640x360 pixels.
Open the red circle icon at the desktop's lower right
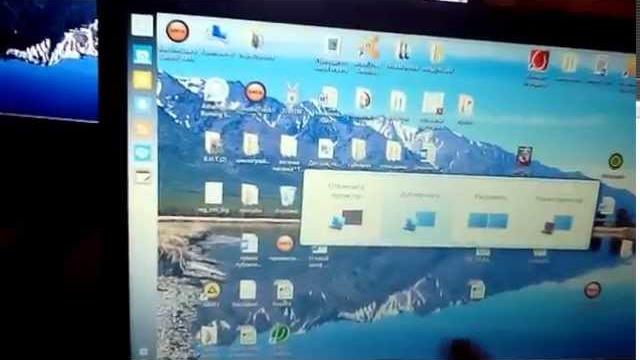592,290
